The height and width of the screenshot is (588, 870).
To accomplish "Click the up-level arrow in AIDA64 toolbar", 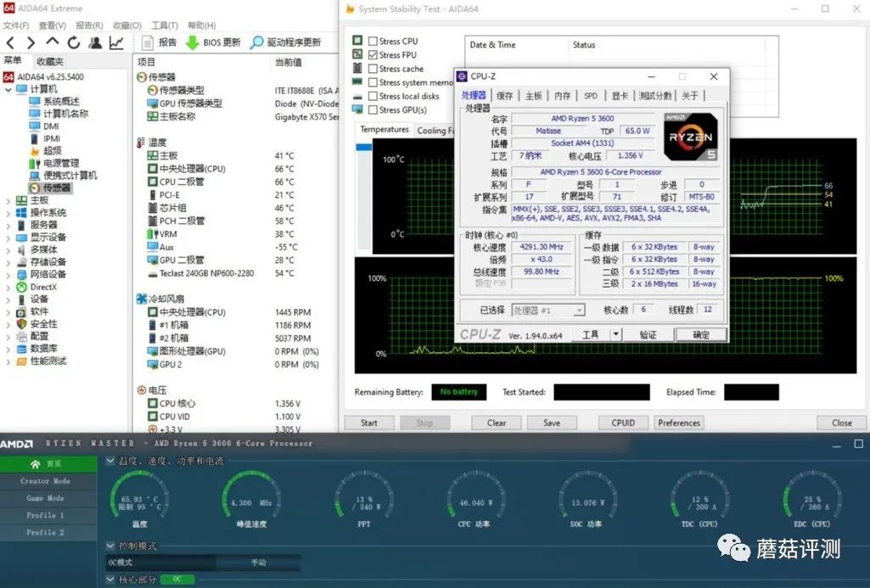I will click(x=52, y=42).
